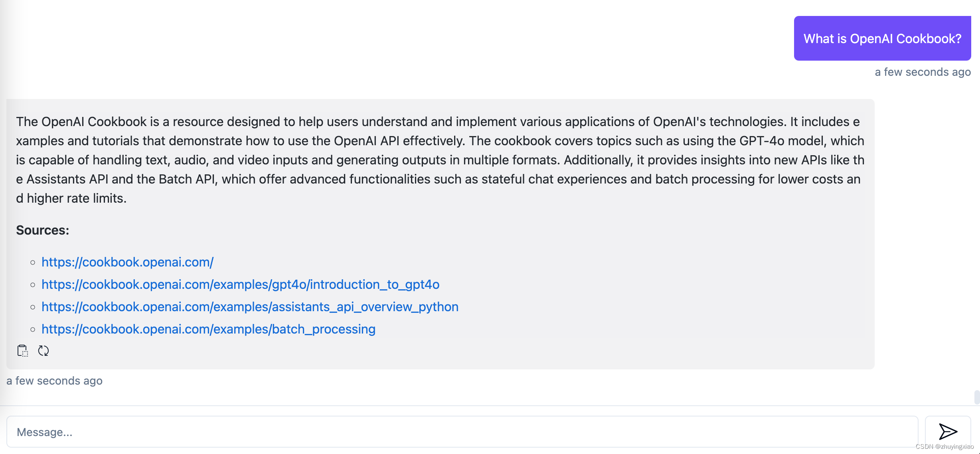Open the cookbook.openai.com homepage link
Screen dimensions: 980x454
(127, 262)
